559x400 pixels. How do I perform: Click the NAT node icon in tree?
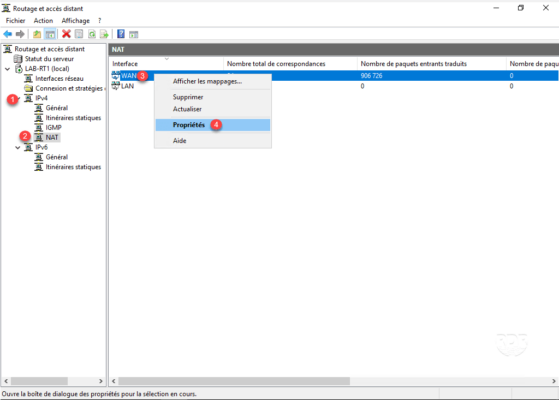[x=39, y=138]
